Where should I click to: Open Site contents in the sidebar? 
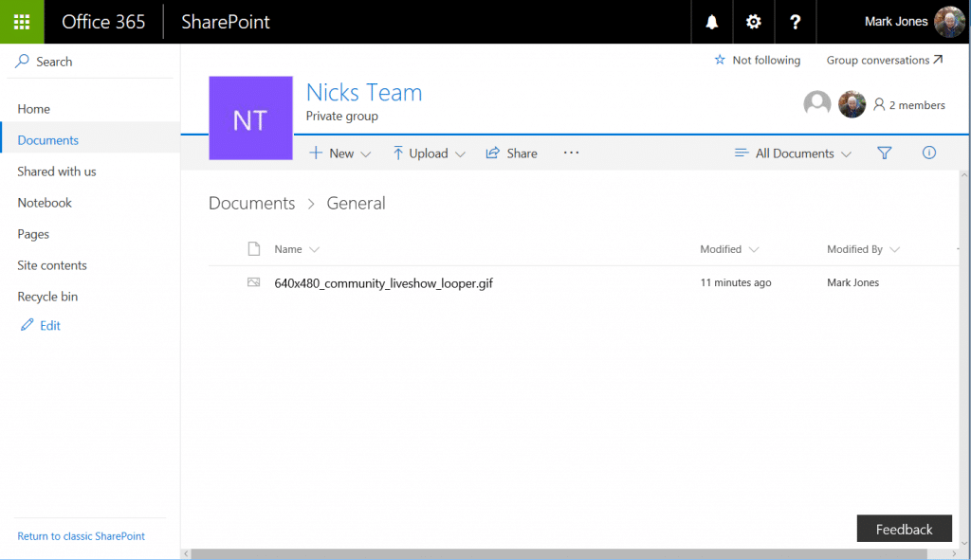coord(51,265)
